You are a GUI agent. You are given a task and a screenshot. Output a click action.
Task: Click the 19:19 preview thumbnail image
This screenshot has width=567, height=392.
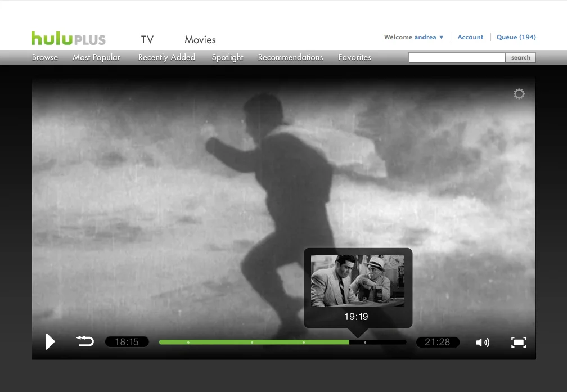pyautogui.click(x=358, y=281)
